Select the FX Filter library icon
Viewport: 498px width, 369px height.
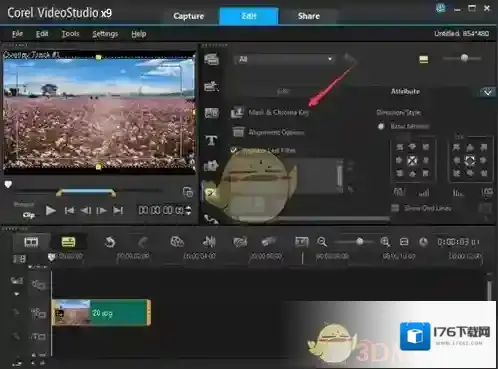[x=211, y=192]
